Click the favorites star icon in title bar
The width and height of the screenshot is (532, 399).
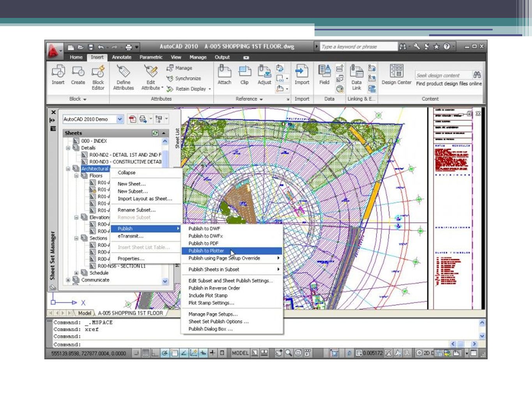pos(437,46)
